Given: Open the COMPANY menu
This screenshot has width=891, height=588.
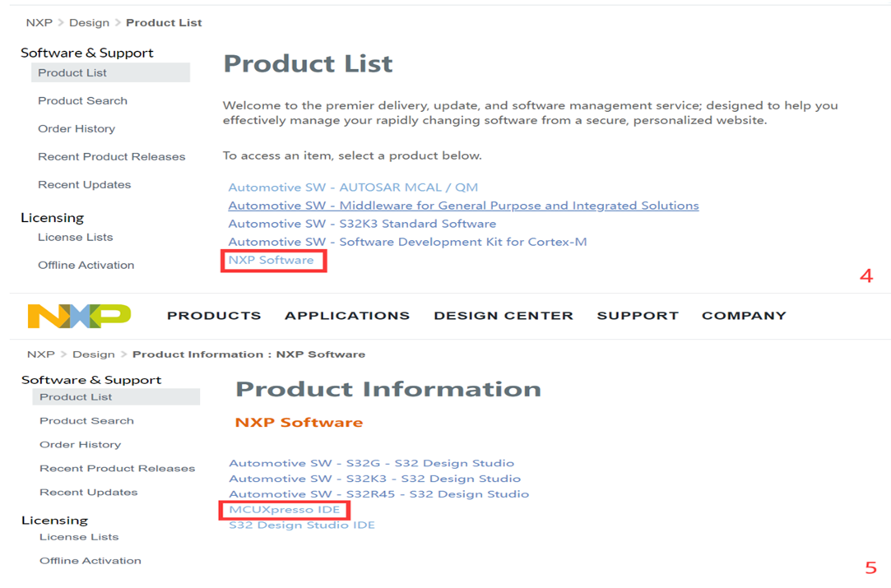Looking at the screenshot, I should tap(744, 316).
